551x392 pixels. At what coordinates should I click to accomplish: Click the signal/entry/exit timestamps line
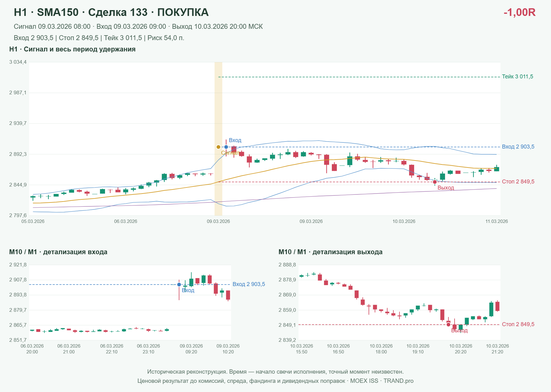(x=138, y=27)
